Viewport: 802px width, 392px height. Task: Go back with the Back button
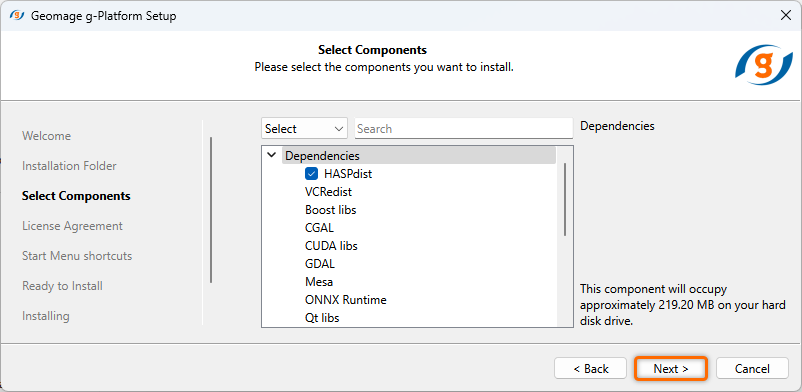pyautogui.click(x=591, y=368)
